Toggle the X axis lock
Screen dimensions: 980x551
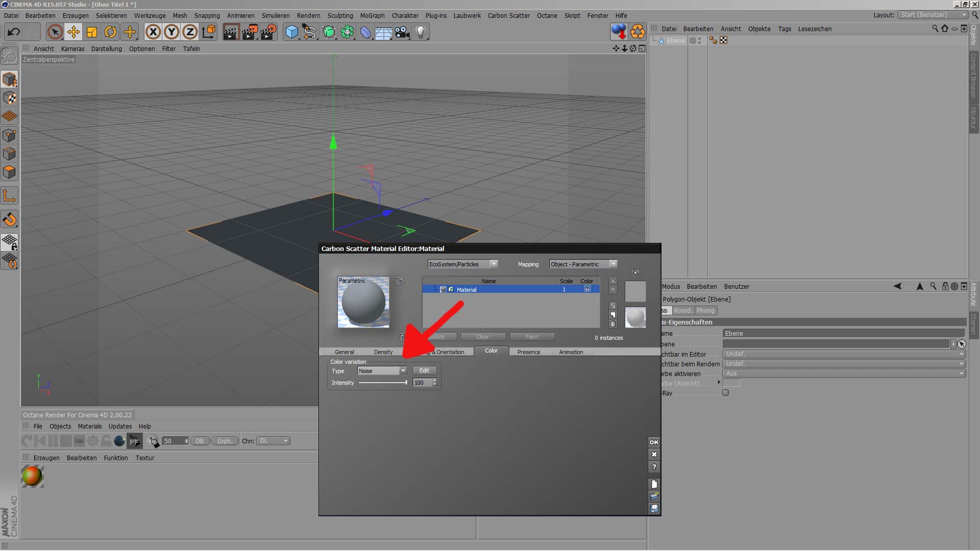click(x=153, y=32)
